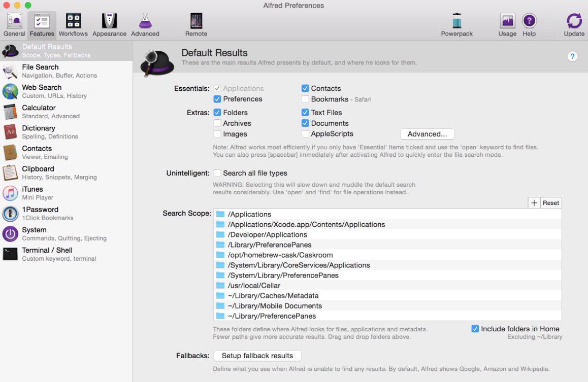The width and height of the screenshot is (588, 382).
Task: Select the /Developer/Applications row
Action: (388, 234)
